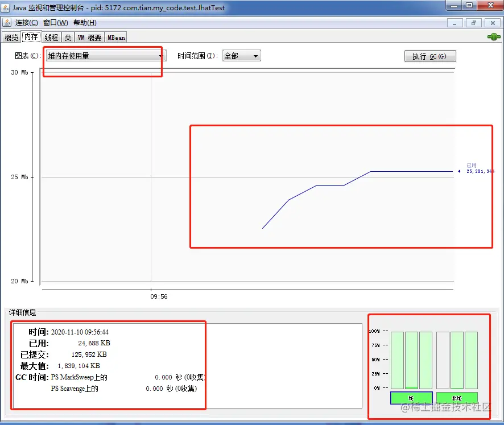
Task: Click the 已用 value 24,688 KB
Action: click(x=94, y=343)
